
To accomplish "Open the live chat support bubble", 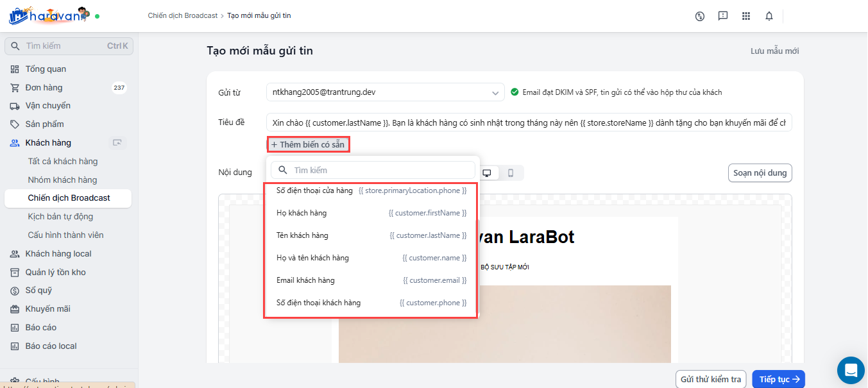I will (851, 370).
